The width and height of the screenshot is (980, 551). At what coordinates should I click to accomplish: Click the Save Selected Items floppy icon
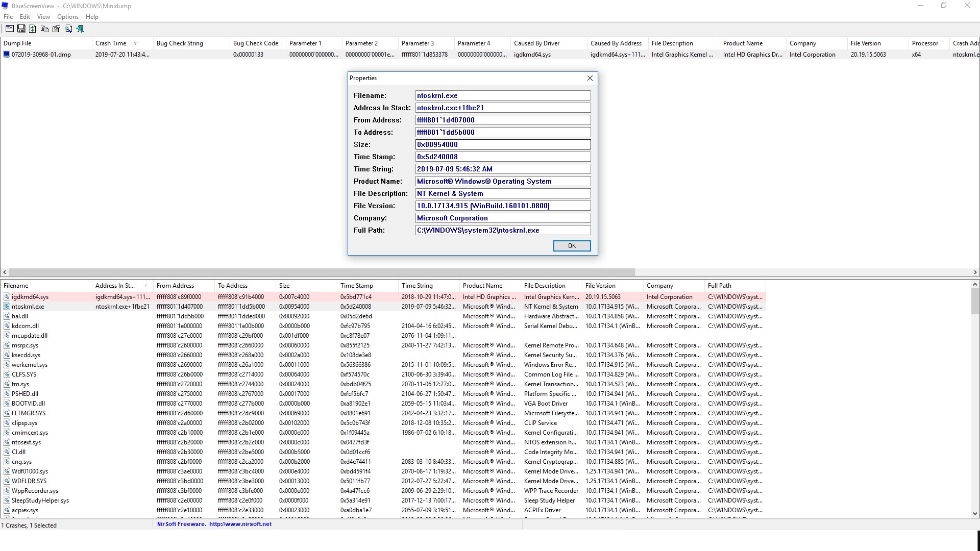click(21, 29)
